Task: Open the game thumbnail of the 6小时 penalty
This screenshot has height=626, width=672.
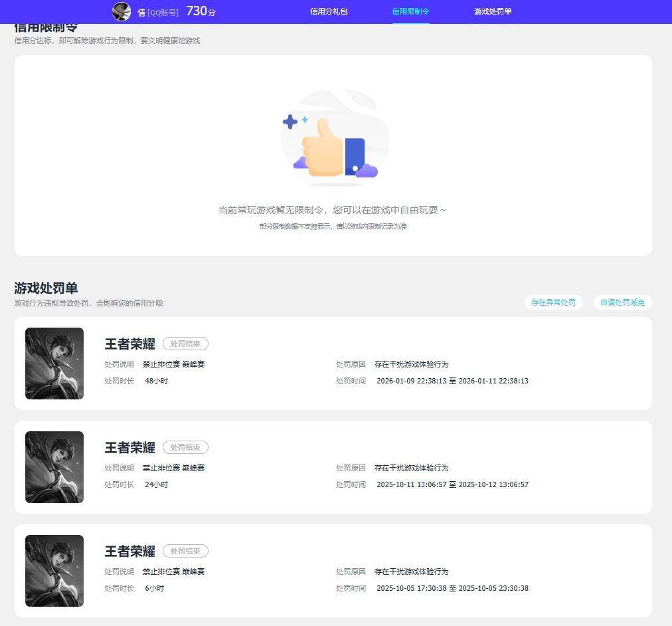Action: pos(54,571)
